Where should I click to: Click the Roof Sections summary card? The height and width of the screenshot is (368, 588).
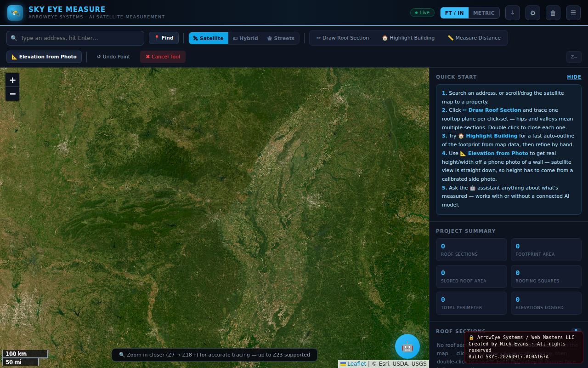click(471, 250)
